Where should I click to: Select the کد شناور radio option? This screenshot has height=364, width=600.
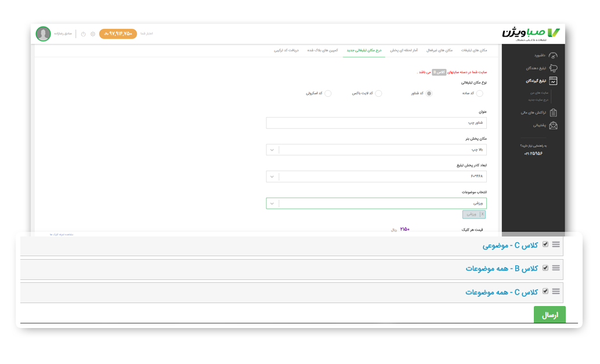(x=429, y=93)
